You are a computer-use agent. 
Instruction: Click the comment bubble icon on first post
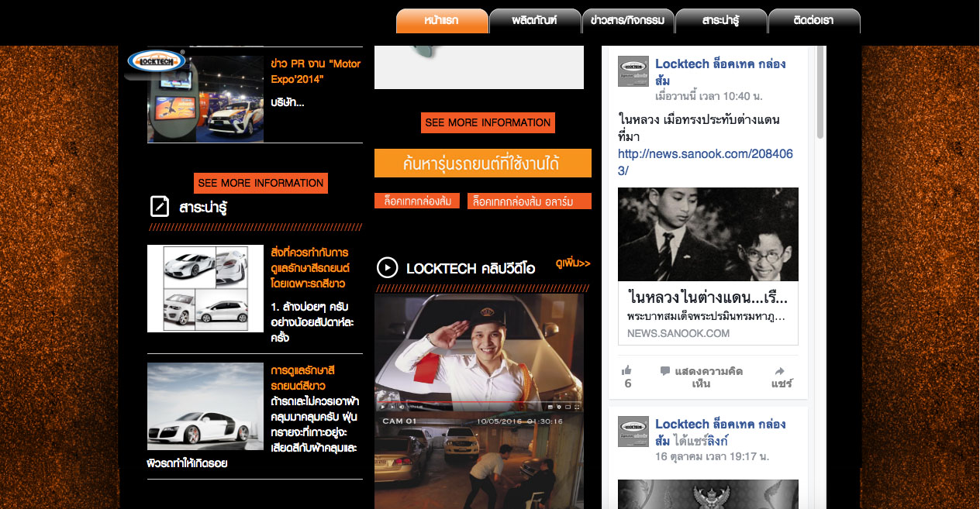coord(665,371)
